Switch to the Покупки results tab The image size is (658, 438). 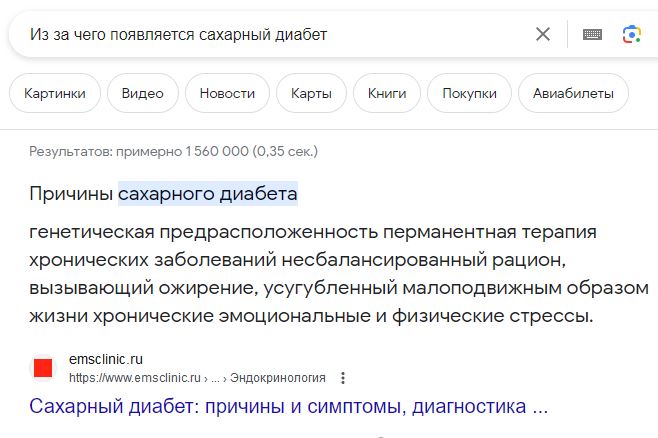[x=470, y=93]
